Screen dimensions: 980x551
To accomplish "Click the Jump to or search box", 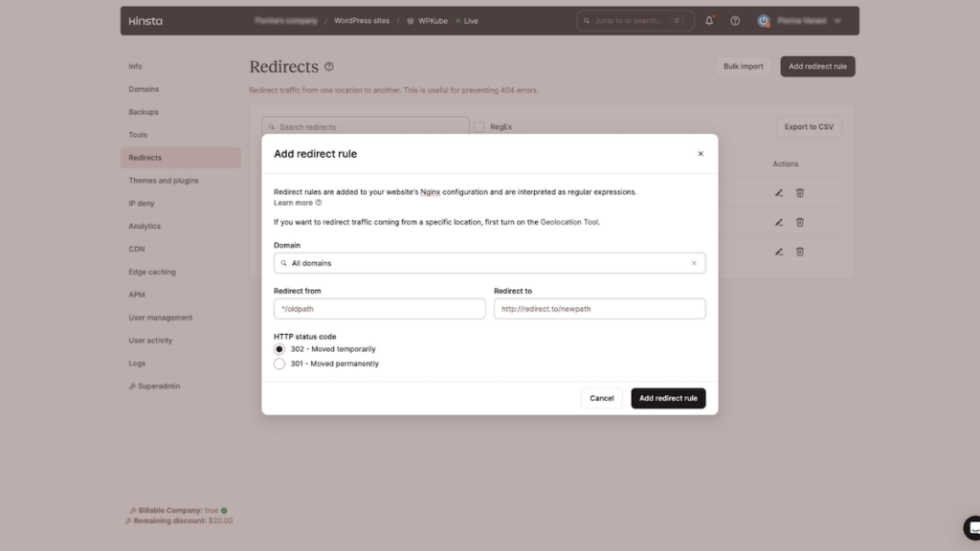I will (635, 21).
